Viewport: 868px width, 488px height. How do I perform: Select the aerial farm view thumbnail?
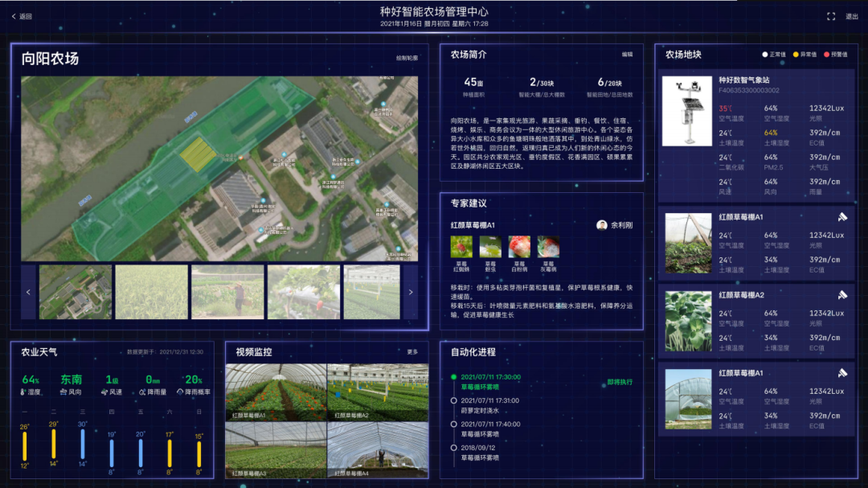point(76,292)
